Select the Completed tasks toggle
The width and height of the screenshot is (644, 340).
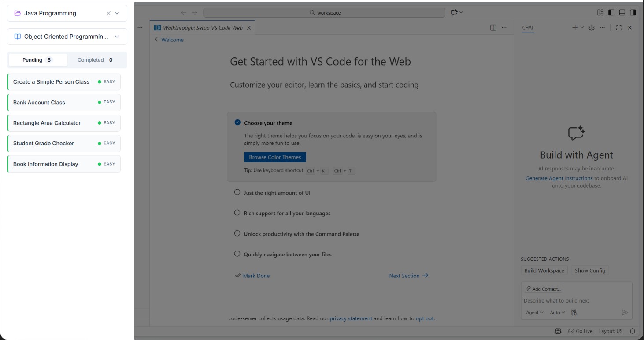click(x=95, y=59)
